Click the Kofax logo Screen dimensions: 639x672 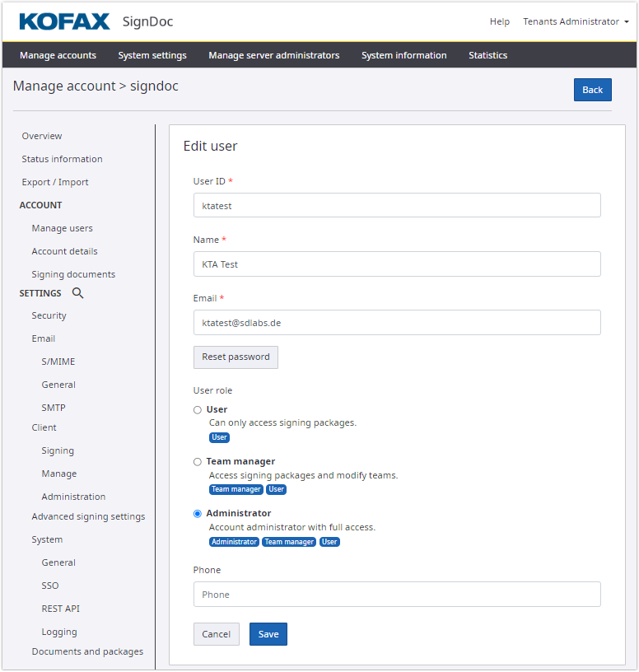[64, 21]
